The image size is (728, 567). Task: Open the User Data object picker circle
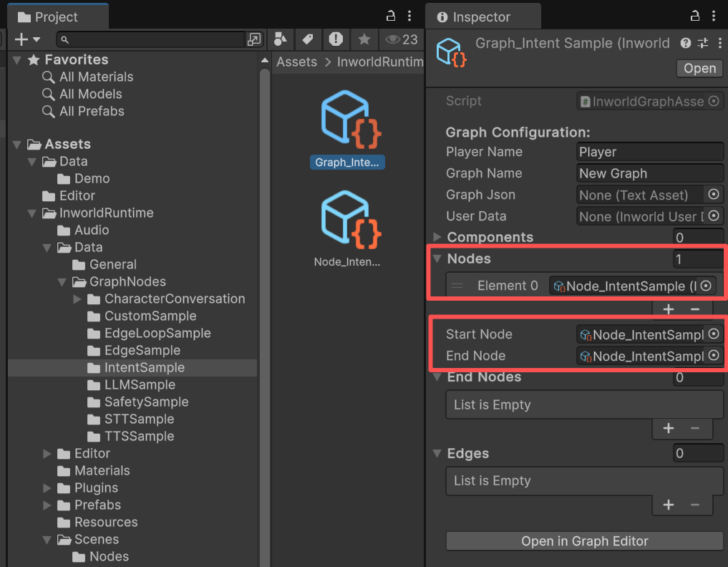tap(714, 216)
